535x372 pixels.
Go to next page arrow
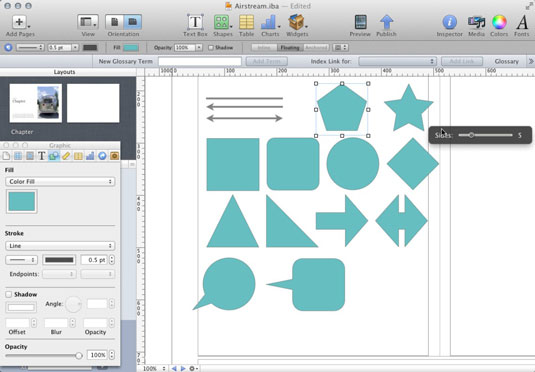coord(183,369)
